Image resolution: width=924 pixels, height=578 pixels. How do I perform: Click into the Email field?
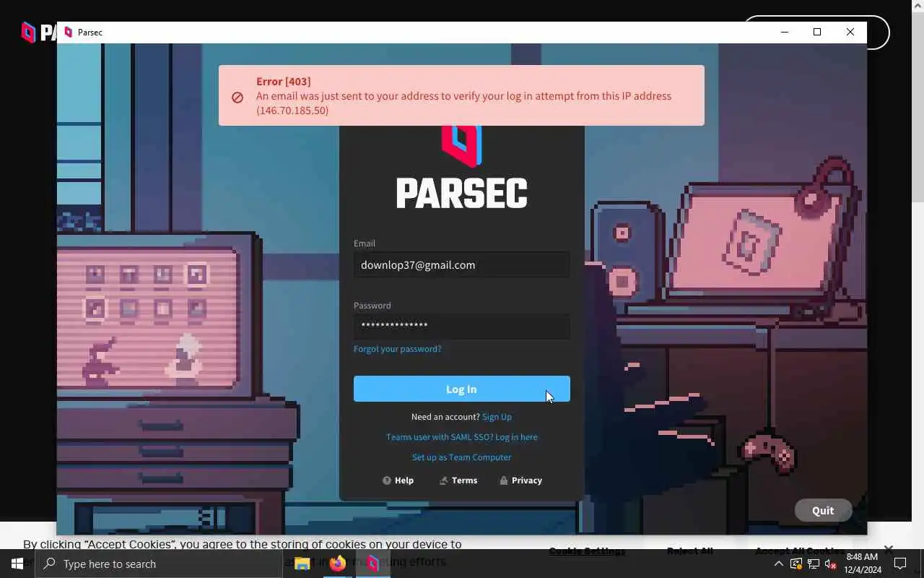pos(461,265)
